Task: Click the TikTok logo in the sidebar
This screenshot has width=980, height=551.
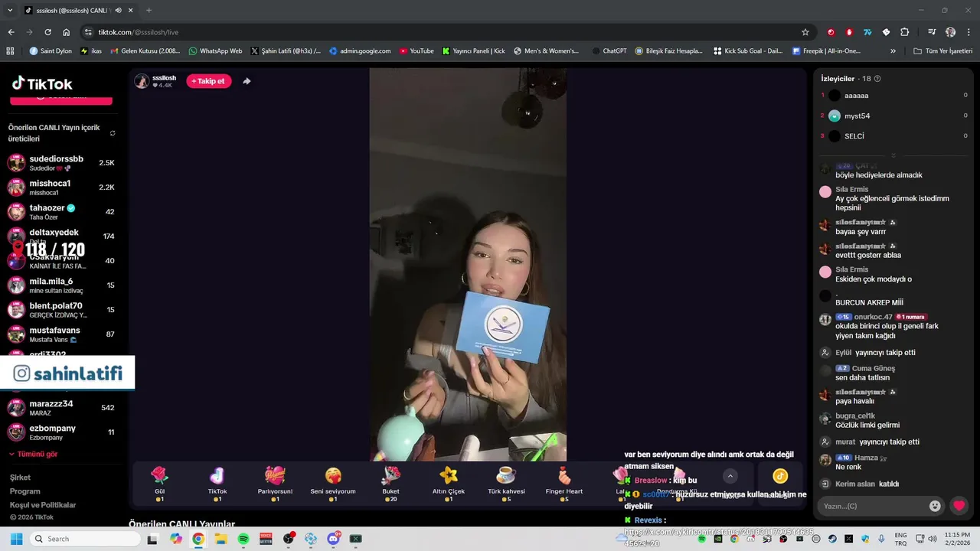Action: [42, 83]
